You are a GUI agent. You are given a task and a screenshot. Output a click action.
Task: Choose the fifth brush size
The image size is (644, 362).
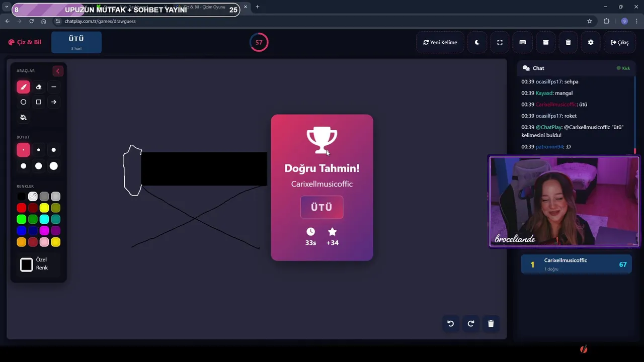pos(38,166)
